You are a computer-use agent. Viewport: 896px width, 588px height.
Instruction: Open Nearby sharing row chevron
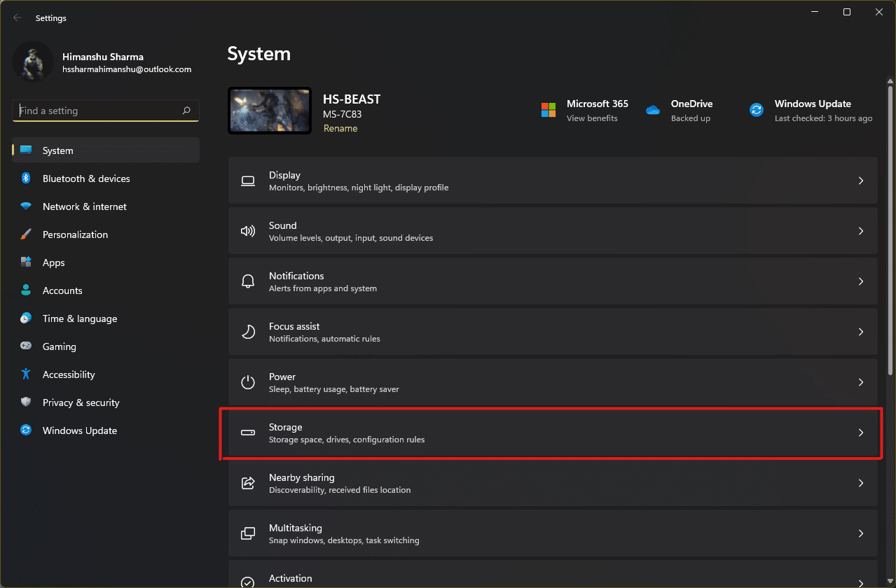click(x=861, y=483)
